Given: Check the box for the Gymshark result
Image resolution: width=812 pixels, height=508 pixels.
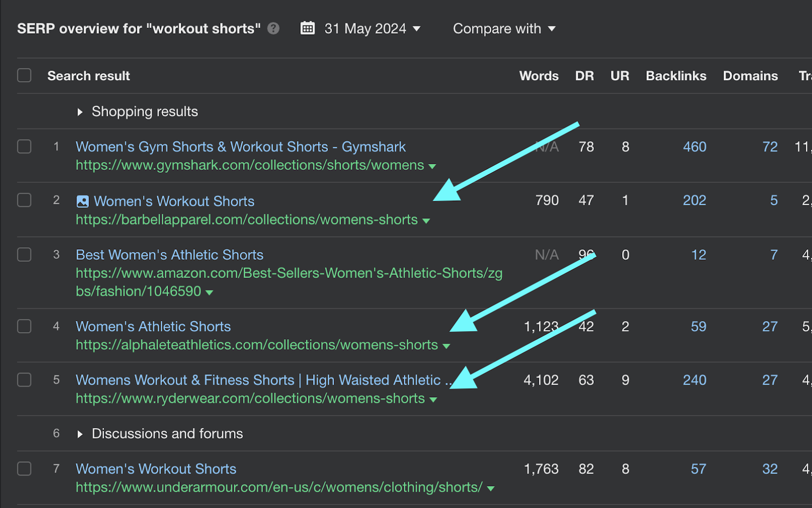Looking at the screenshot, I should pos(24,146).
